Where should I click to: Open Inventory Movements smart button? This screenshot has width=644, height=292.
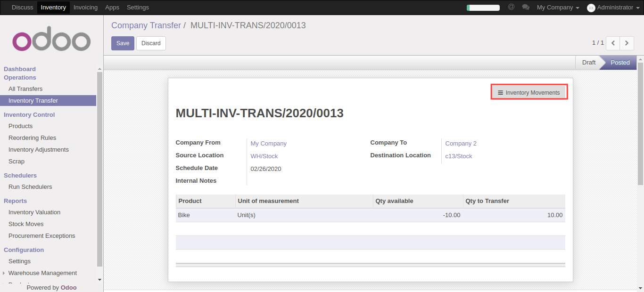tap(529, 93)
